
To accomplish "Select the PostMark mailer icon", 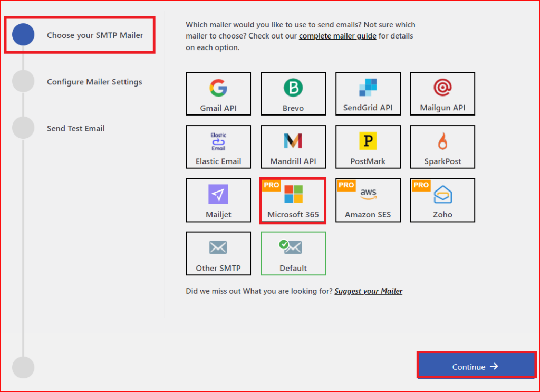I will 368,147.
